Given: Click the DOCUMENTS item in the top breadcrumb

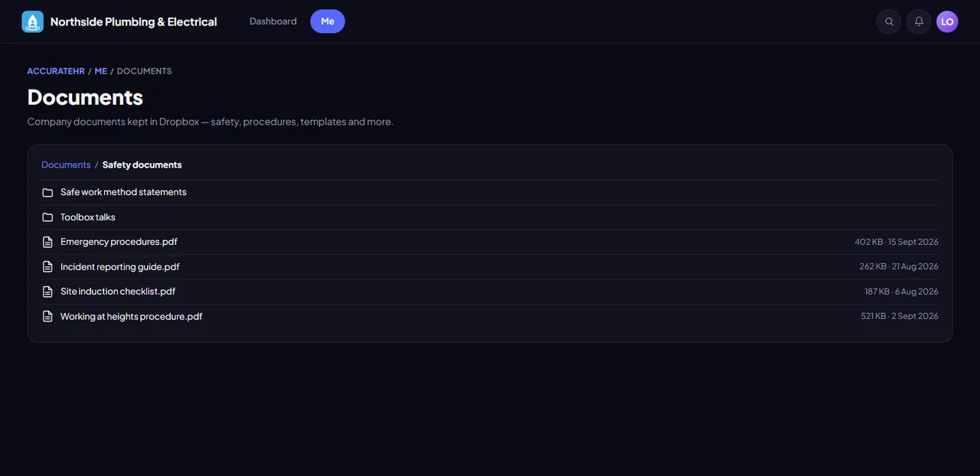Looking at the screenshot, I should coord(144,71).
